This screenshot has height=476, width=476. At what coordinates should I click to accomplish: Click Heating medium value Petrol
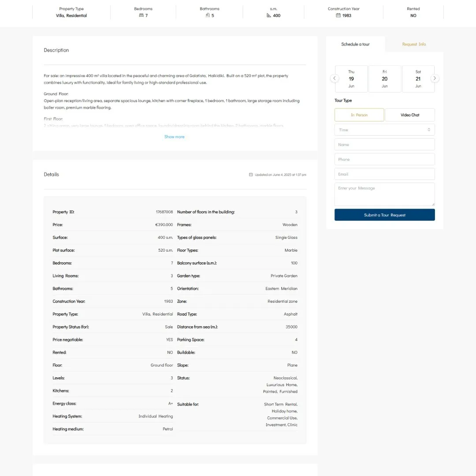click(x=168, y=429)
